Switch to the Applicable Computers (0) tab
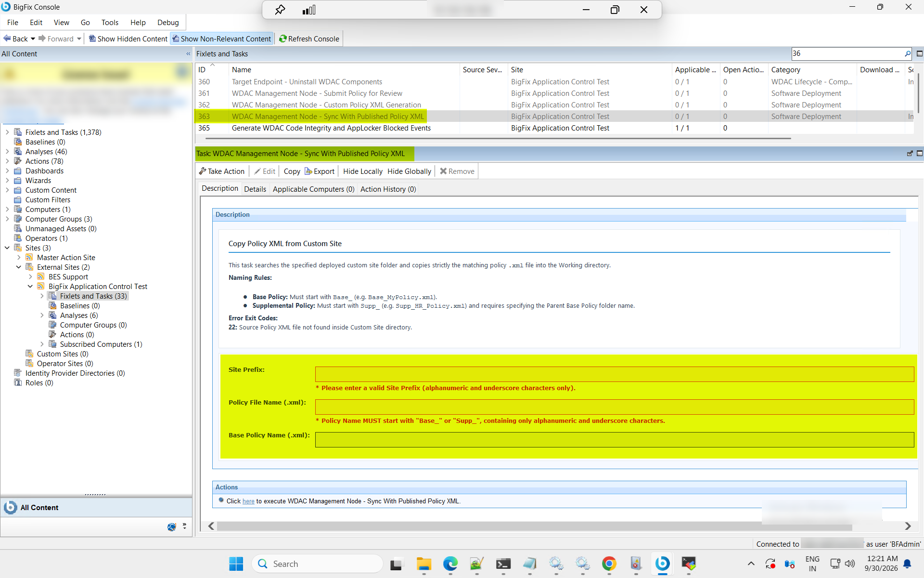This screenshot has width=924, height=578. tap(313, 189)
